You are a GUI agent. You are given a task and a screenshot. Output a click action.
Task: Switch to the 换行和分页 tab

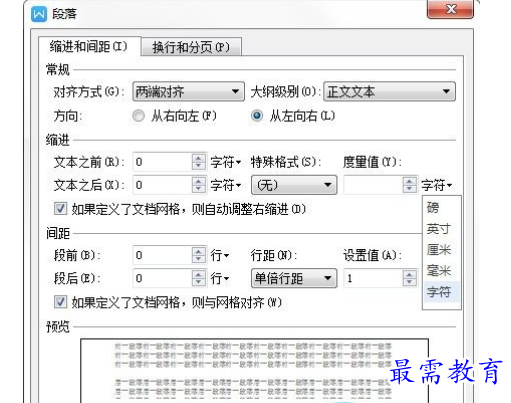coord(191,47)
